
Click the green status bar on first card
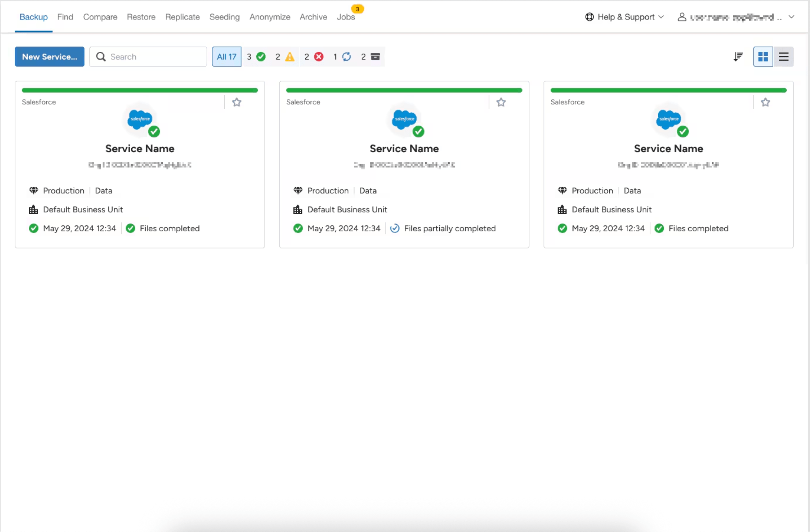pyautogui.click(x=140, y=90)
